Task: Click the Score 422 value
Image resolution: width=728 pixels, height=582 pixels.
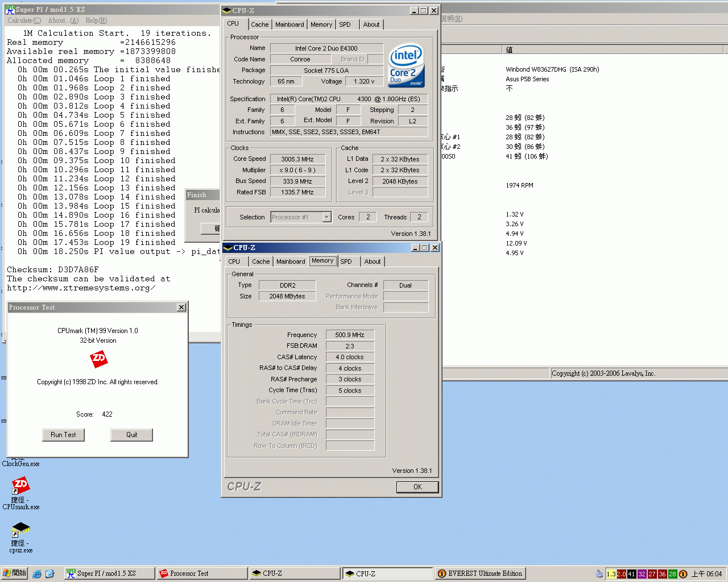Action: 107,414
